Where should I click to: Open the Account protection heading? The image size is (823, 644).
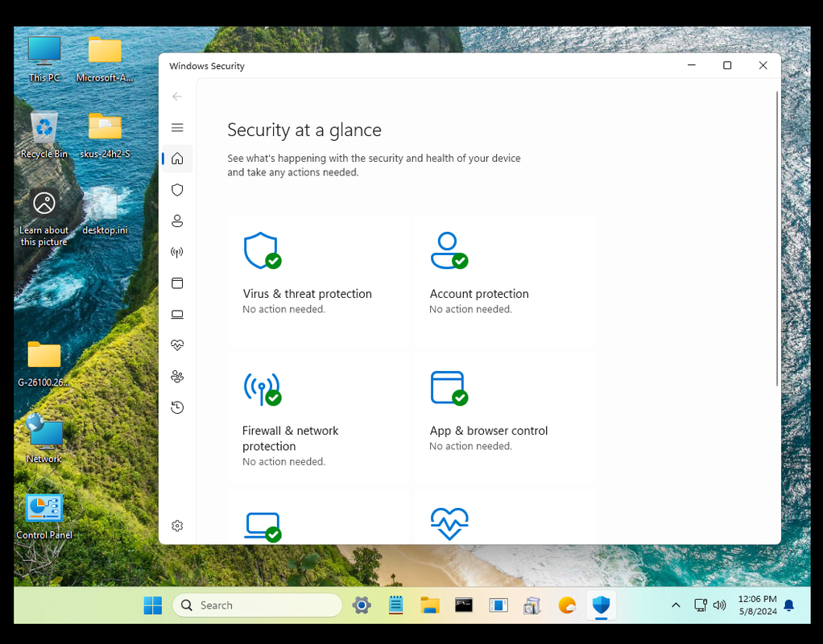[479, 294]
